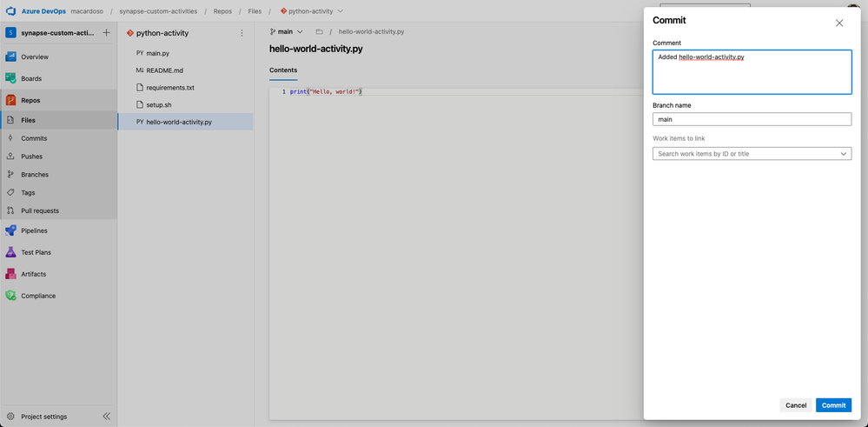Click the Azure DevOps logo icon
Image resolution: width=868 pixels, height=427 pixels.
[x=10, y=11]
